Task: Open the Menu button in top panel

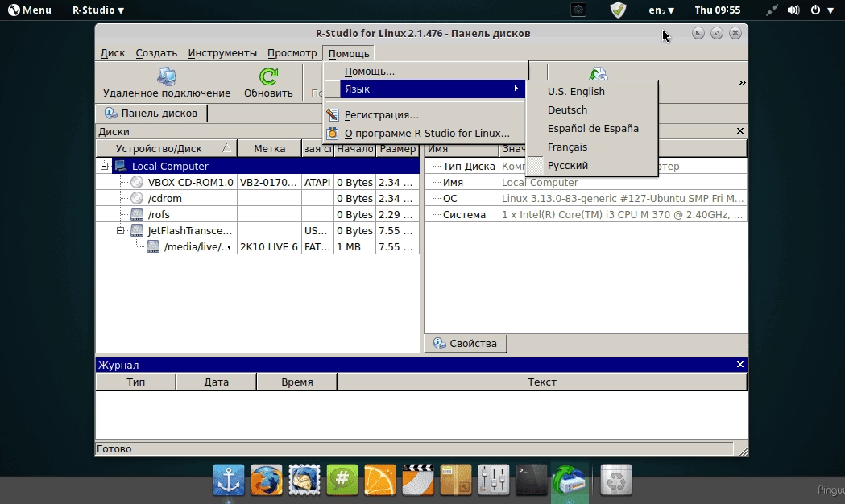Action: [30, 10]
